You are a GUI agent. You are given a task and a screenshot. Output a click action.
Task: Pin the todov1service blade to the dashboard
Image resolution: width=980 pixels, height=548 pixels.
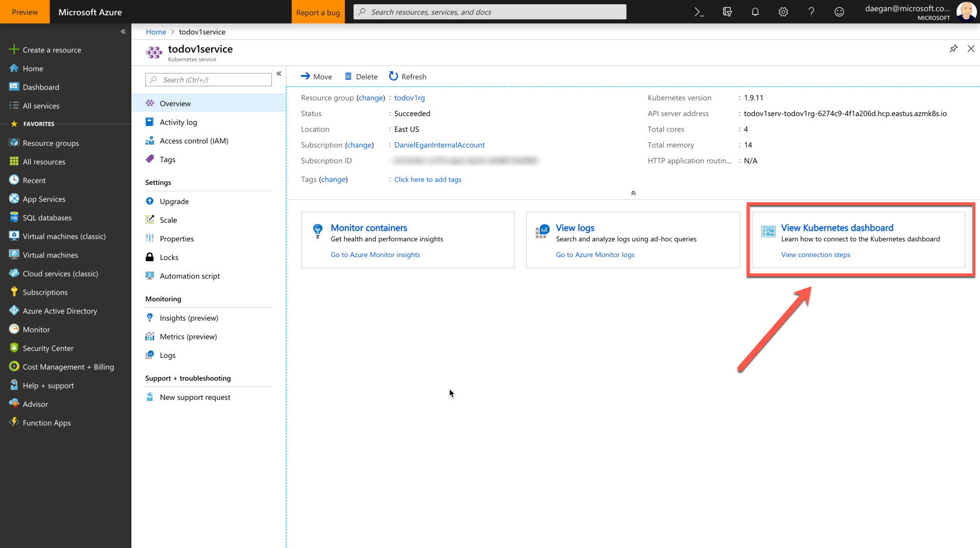click(953, 49)
